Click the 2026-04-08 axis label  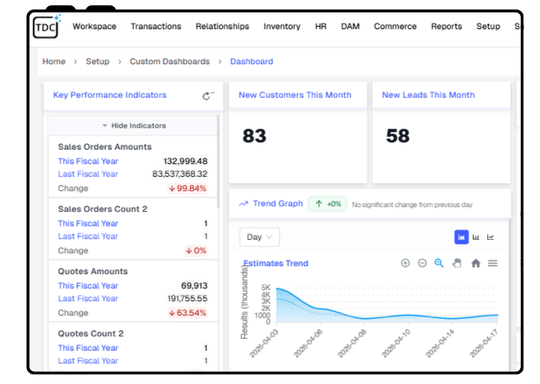[352, 343]
